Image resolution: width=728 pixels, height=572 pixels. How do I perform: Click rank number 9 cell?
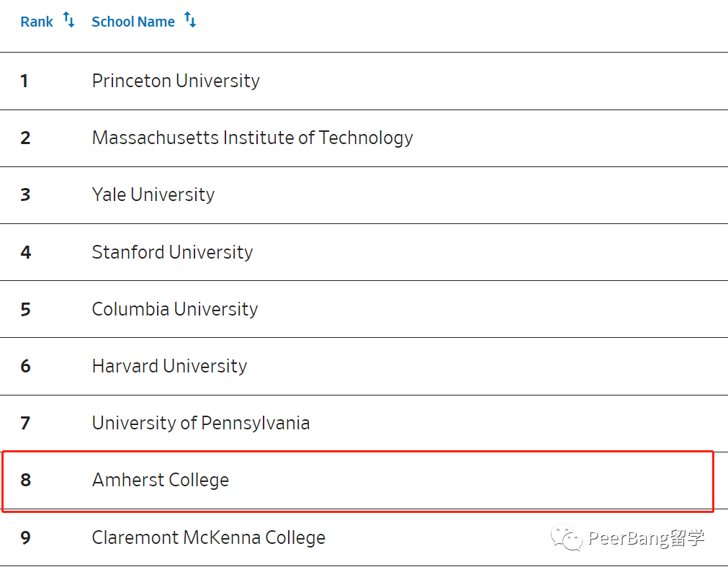pyautogui.click(x=25, y=537)
